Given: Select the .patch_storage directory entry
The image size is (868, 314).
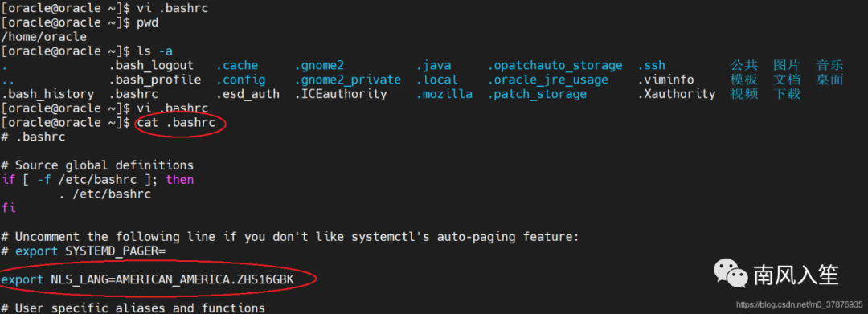Looking at the screenshot, I should point(537,95).
